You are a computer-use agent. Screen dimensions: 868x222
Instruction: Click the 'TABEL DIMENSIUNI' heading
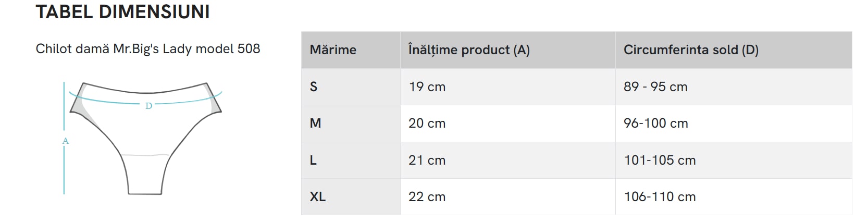pos(122,11)
